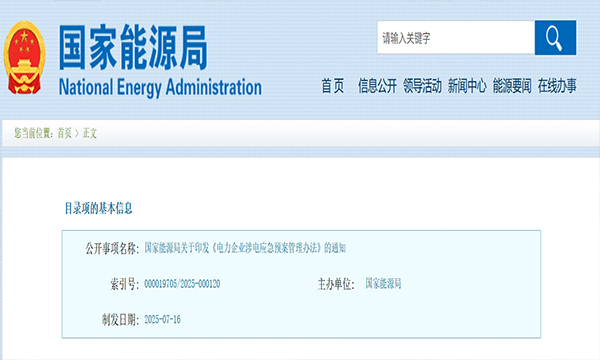Open the 信息公开 menu item
The width and height of the screenshot is (600, 360).
(377, 86)
